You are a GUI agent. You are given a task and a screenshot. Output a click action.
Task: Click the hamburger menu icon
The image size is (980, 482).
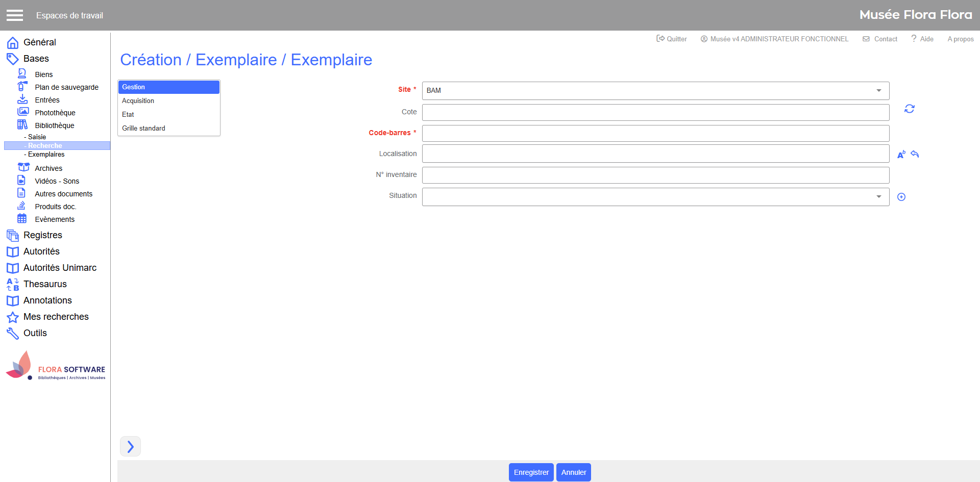pos(15,15)
